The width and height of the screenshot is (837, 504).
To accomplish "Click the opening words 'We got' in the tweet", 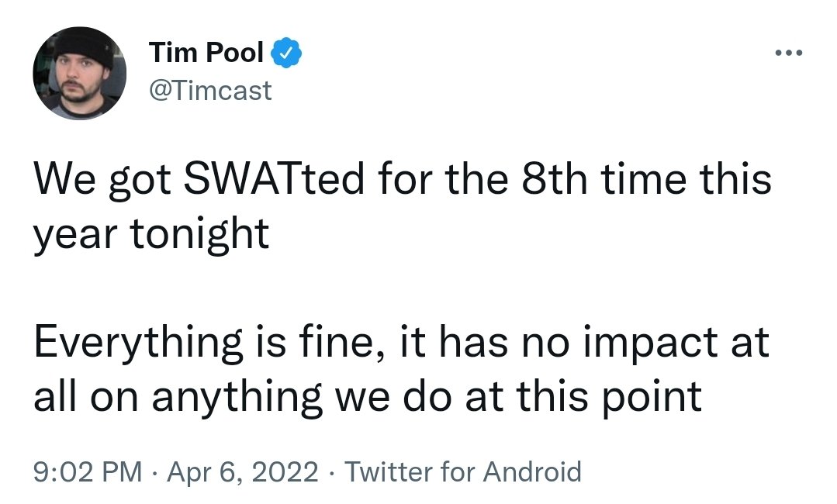I will tap(102, 180).
